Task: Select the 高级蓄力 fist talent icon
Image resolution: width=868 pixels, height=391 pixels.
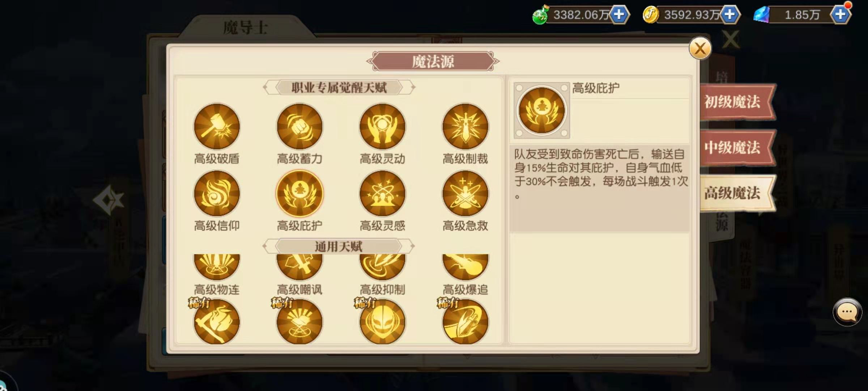Action: [299, 126]
